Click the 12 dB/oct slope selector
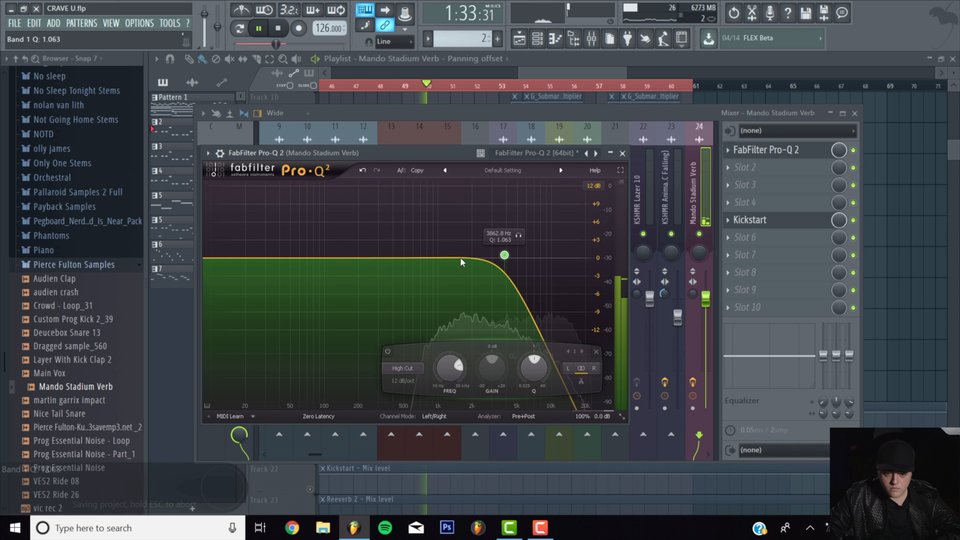This screenshot has width=960, height=540. [402, 381]
